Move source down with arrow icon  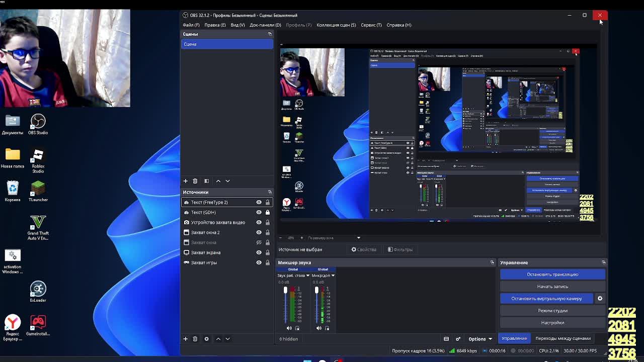point(227,339)
